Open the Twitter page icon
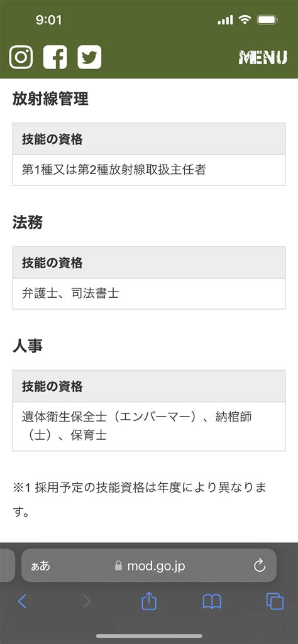Image resolution: width=298 pixels, height=644 pixels. (89, 57)
